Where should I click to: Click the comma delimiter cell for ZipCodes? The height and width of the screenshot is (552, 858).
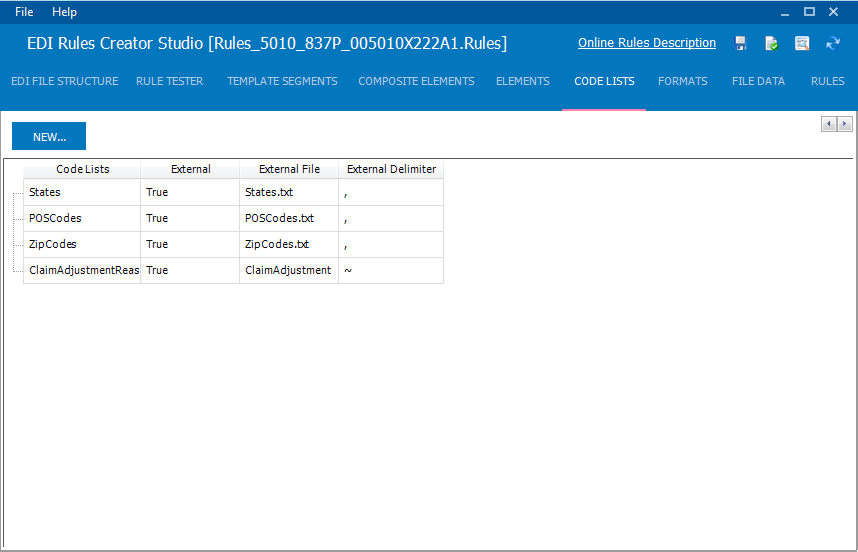pos(391,245)
